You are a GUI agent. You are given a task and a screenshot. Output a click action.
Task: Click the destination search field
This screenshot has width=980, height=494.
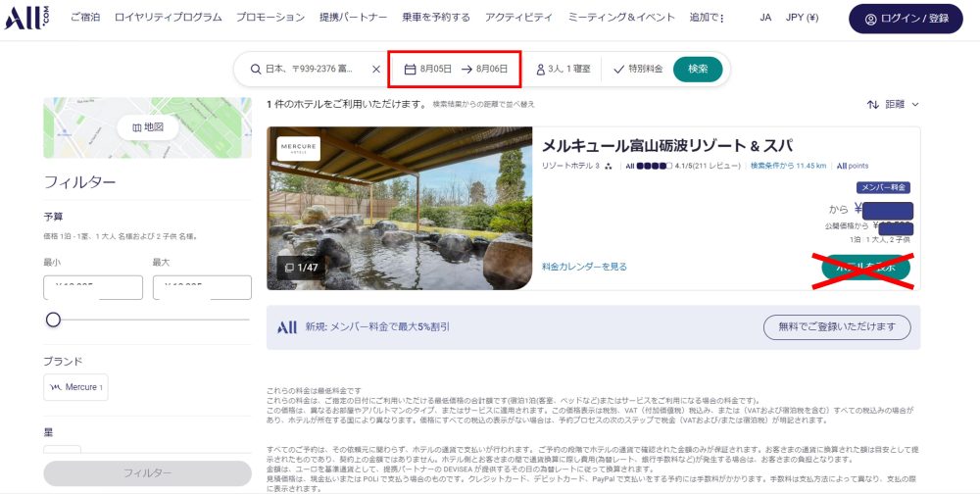pos(309,70)
